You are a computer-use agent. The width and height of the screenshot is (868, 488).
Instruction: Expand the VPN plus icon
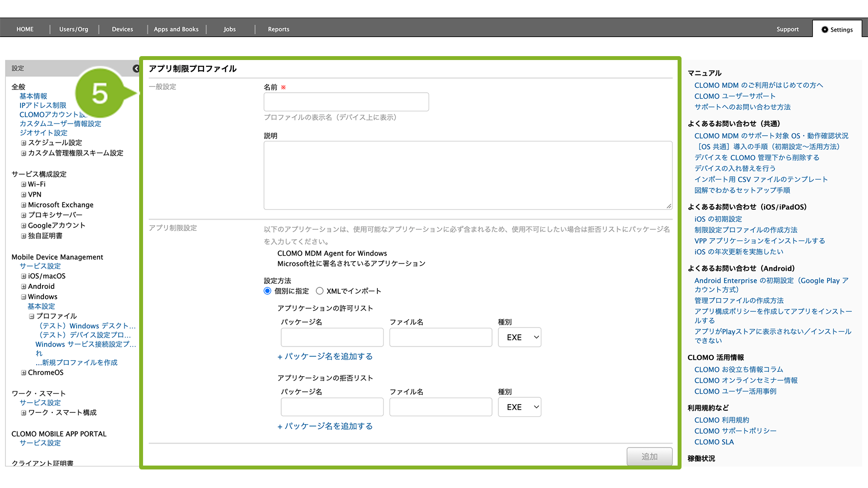coord(23,195)
